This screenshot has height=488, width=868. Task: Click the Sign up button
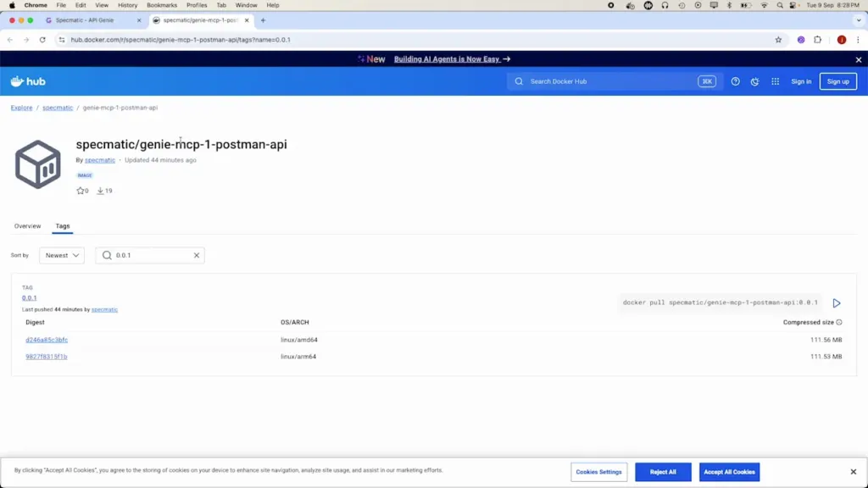tap(837, 81)
